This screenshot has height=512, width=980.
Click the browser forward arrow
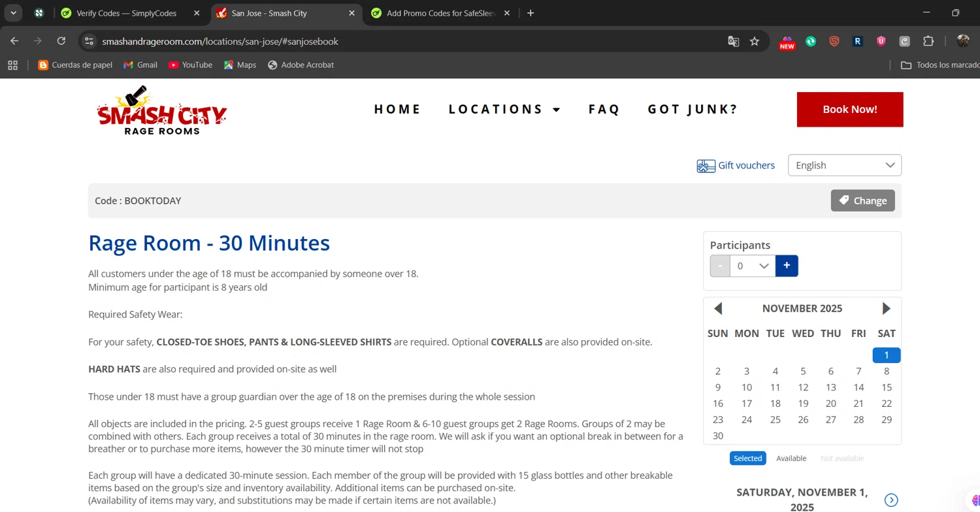click(x=38, y=41)
